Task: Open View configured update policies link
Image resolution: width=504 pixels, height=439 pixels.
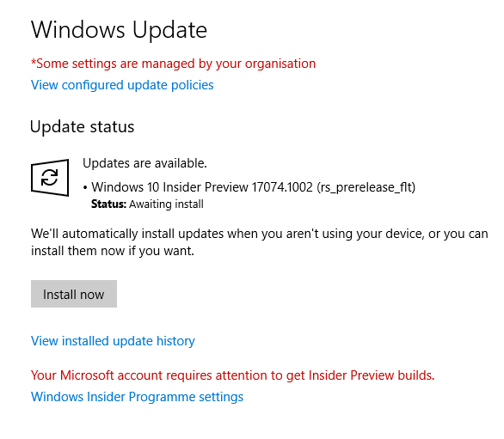Action: (122, 85)
